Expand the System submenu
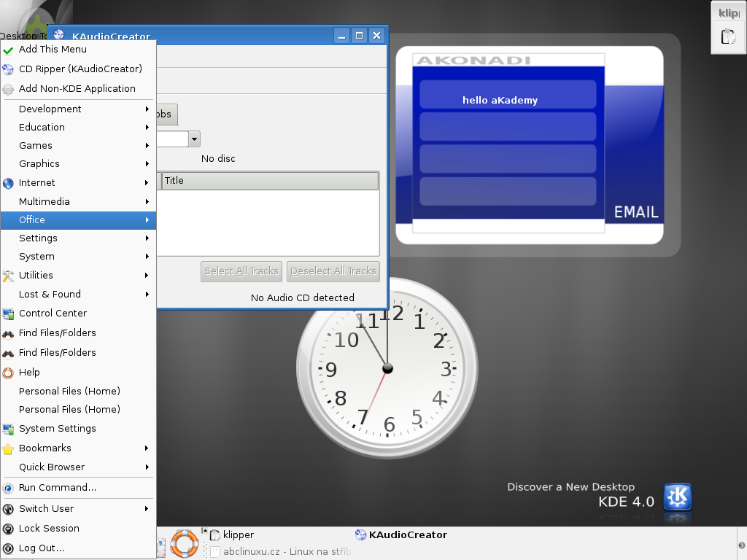 [x=78, y=256]
